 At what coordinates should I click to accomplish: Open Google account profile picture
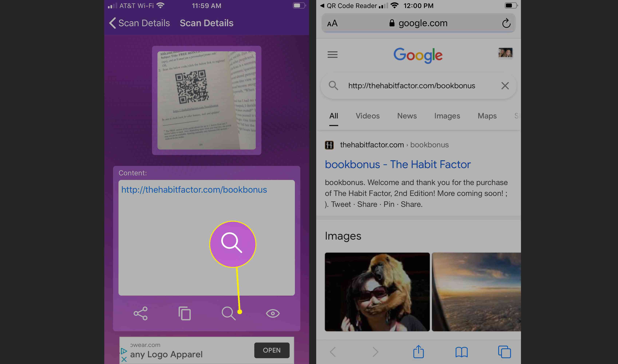(x=505, y=53)
